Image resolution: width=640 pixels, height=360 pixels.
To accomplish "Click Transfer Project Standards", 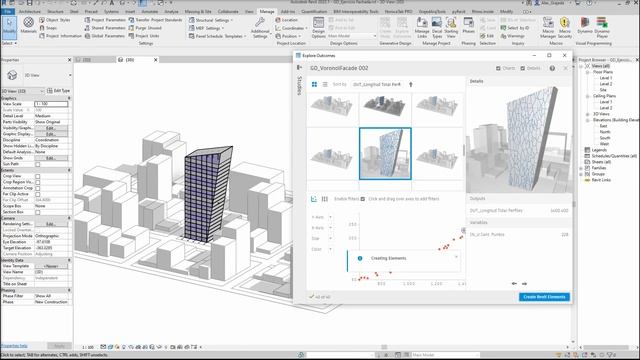I will [156, 20].
